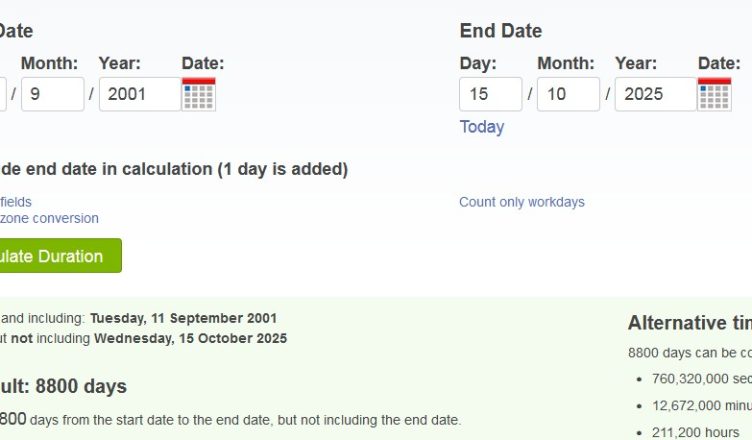Open the Start Date calendar picker icon
The image size is (752, 440).
click(x=198, y=94)
